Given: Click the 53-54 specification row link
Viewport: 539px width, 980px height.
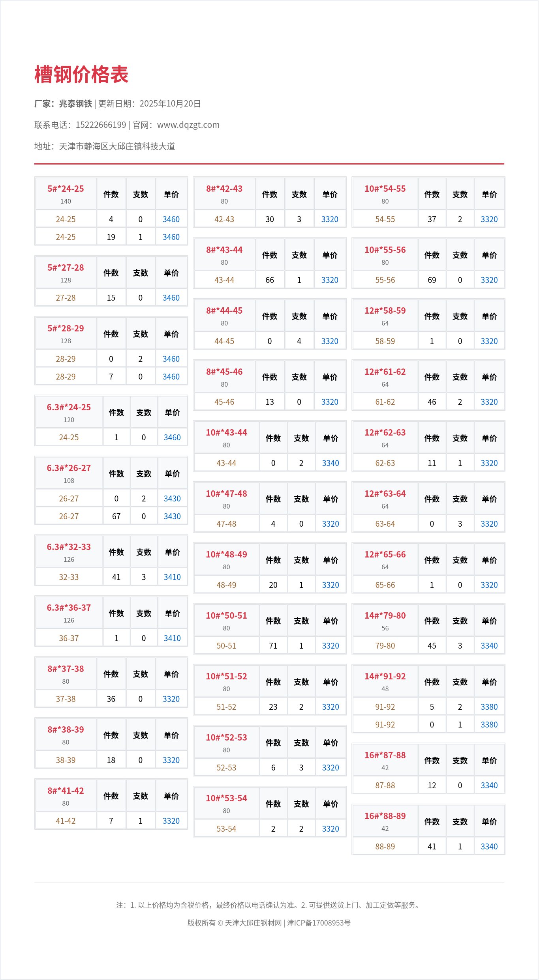Looking at the screenshot, I should click(226, 829).
